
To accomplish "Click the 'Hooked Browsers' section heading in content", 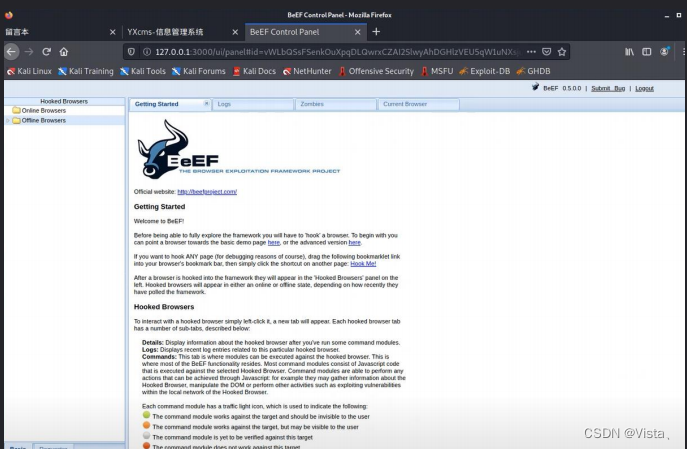I will pos(164,307).
